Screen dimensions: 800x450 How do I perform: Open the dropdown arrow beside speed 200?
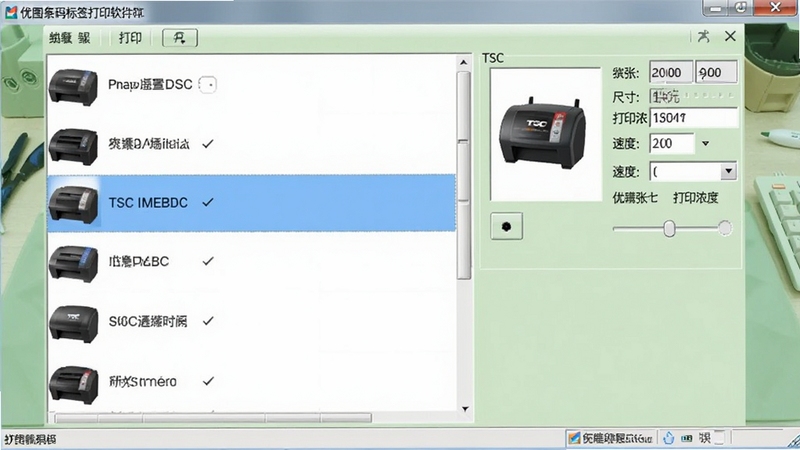tap(706, 144)
